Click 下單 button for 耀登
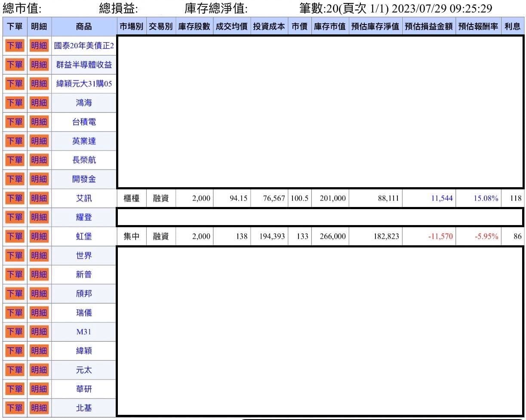 (14, 217)
